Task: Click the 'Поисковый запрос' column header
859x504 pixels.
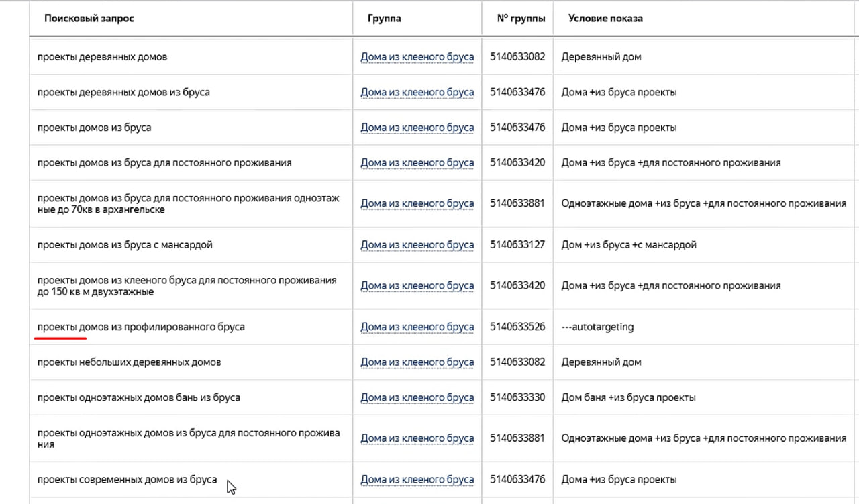Action: [x=89, y=19]
